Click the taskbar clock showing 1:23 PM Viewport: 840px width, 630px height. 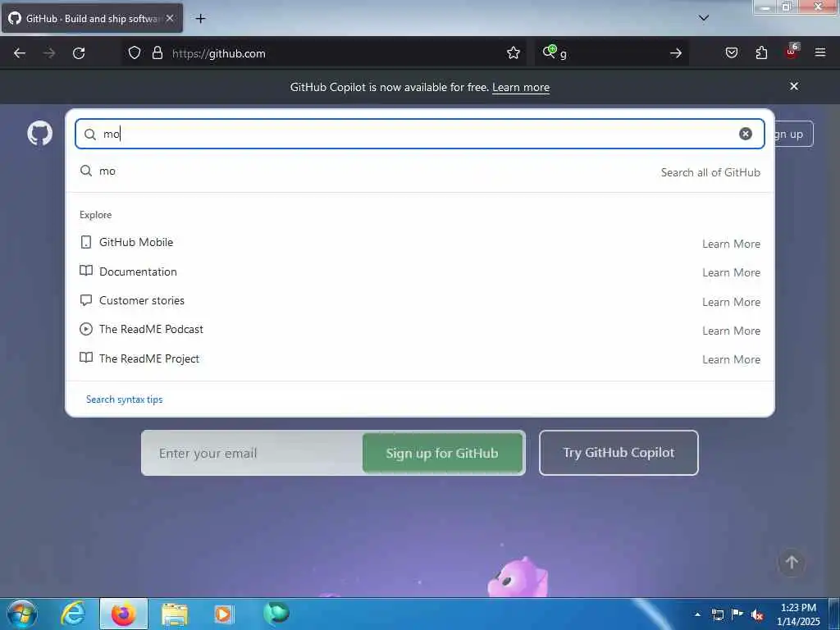[798, 614]
